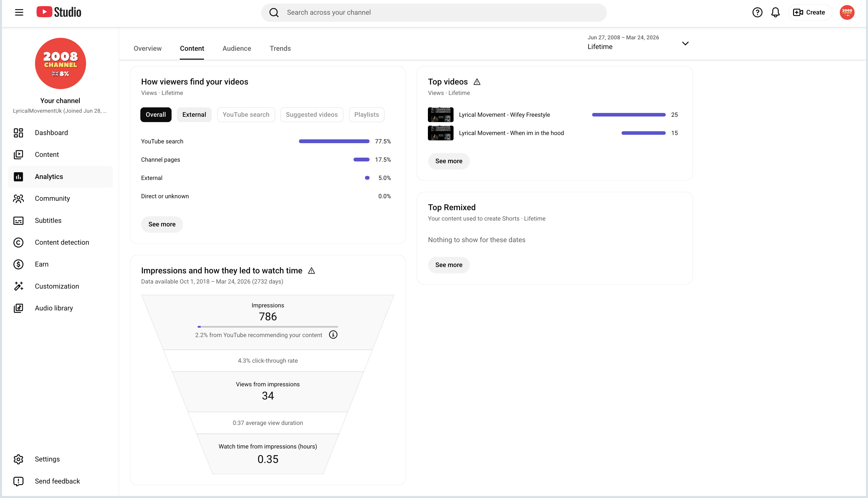Select the Content analytics tab

192,48
